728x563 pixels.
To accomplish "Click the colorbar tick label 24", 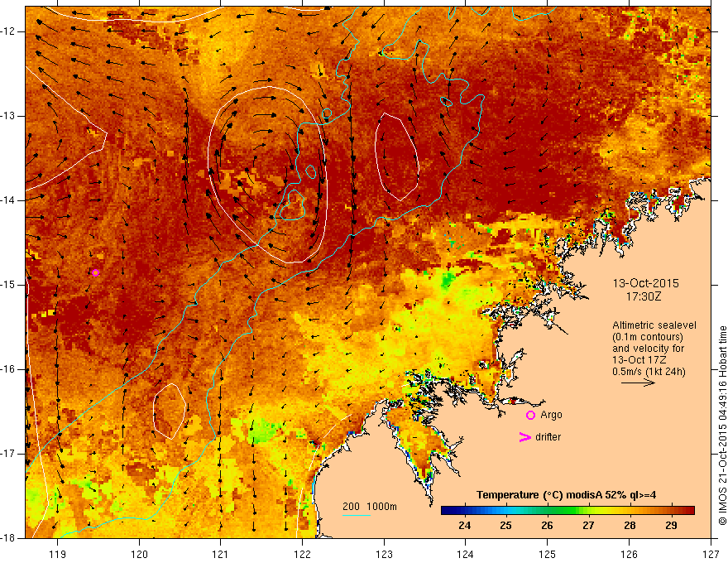I will pos(464,526).
